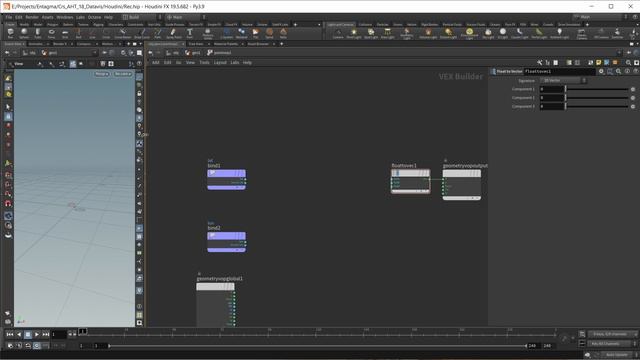The width and height of the screenshot is (640, 360).
Task: Open the viewport No cam menu
Action: (122, 74)
